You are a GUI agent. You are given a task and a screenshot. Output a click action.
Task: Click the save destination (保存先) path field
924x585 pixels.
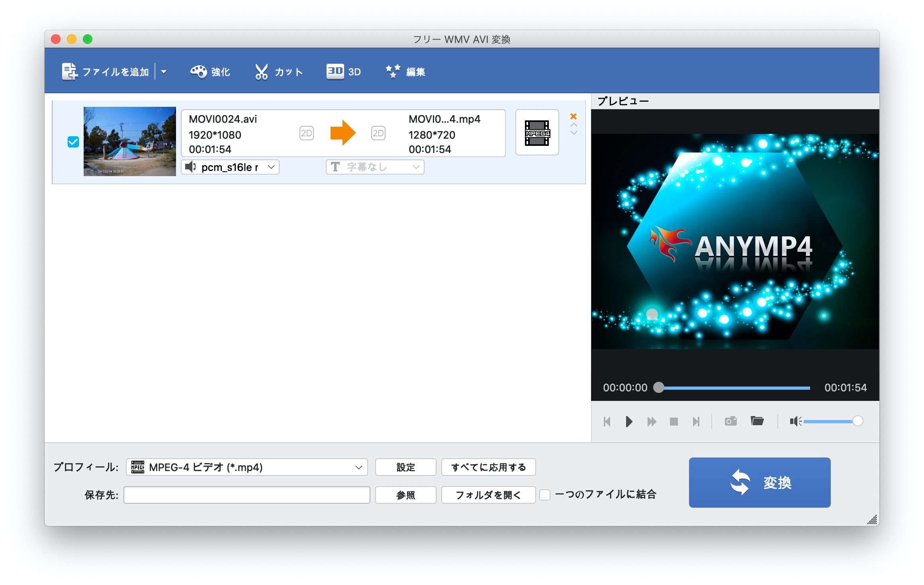click(247, 495)
